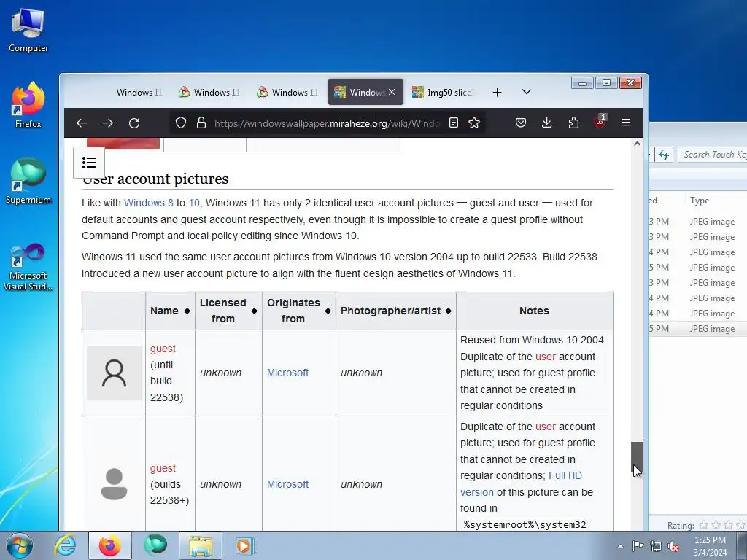Toggle the table of contents button
The height and width of the screenshot is (560, 747).
[89, 163]
